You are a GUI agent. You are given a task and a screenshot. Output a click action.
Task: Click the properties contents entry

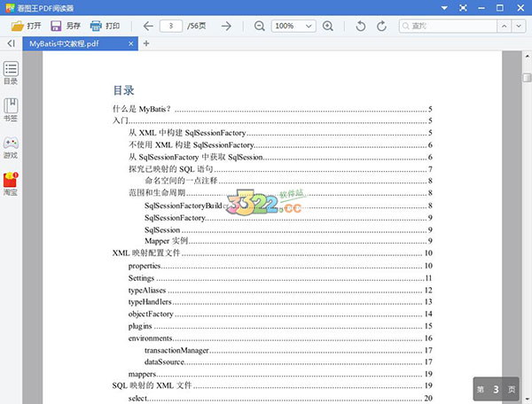(280, 266)
